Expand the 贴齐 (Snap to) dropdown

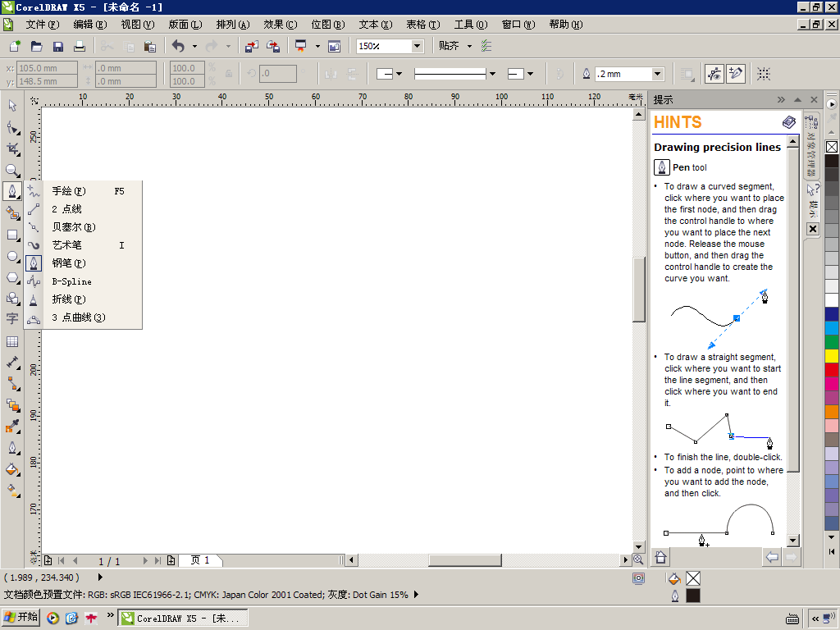470,46
